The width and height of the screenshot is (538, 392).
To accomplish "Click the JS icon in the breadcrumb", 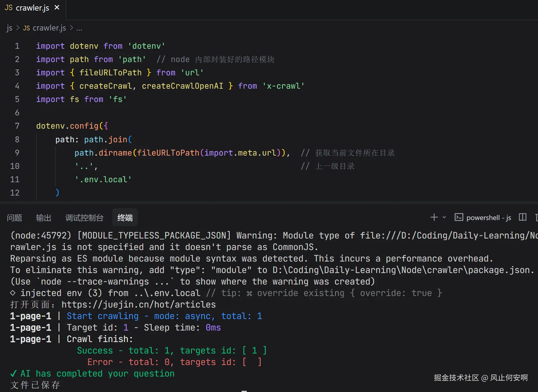I will (27, 28).
